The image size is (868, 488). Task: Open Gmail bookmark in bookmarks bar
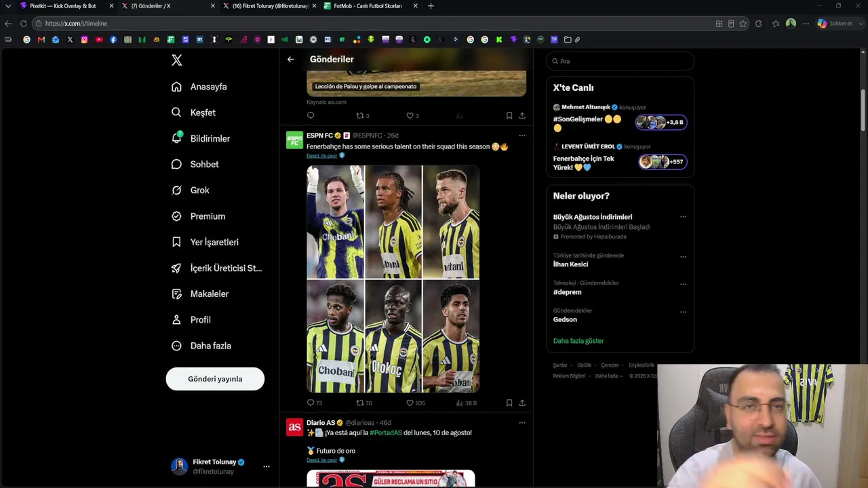41,40
